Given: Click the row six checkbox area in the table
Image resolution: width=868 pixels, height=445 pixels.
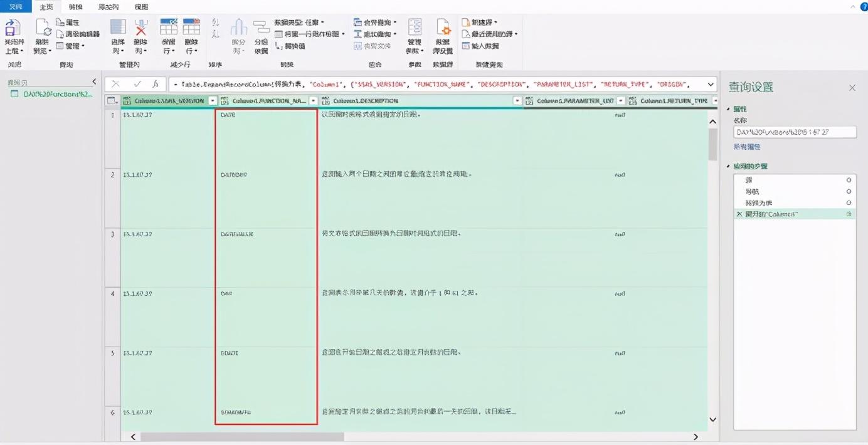Looking at the screenshot, I should pos(112,412).
